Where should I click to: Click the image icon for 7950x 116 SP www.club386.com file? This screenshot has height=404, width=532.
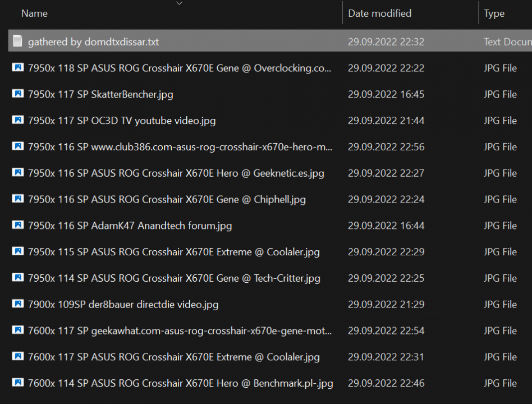(17, 146)
